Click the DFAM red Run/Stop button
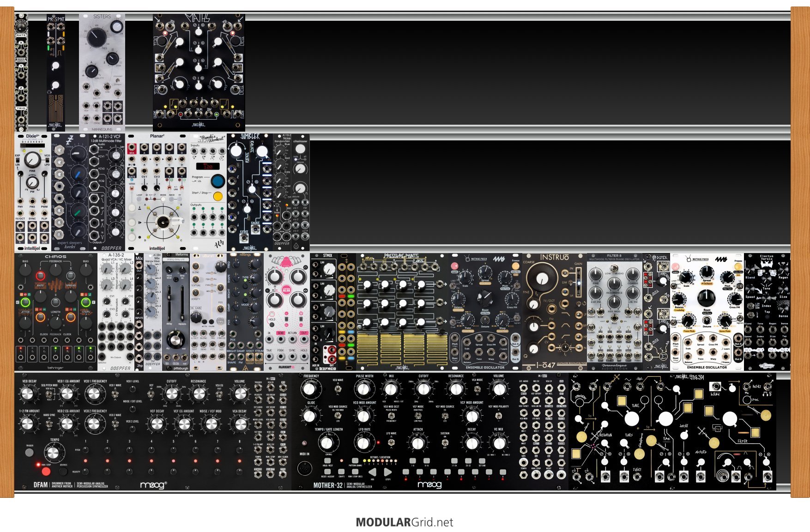 pos(46,472)
